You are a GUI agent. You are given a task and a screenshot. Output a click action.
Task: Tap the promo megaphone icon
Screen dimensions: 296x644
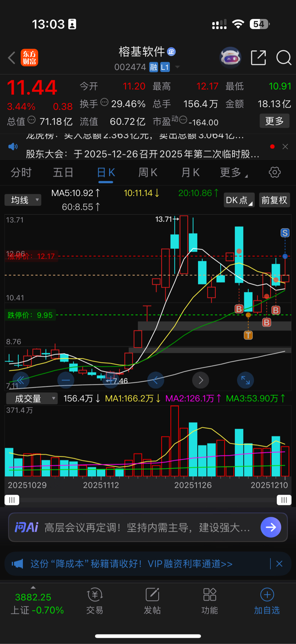(17, 564)
